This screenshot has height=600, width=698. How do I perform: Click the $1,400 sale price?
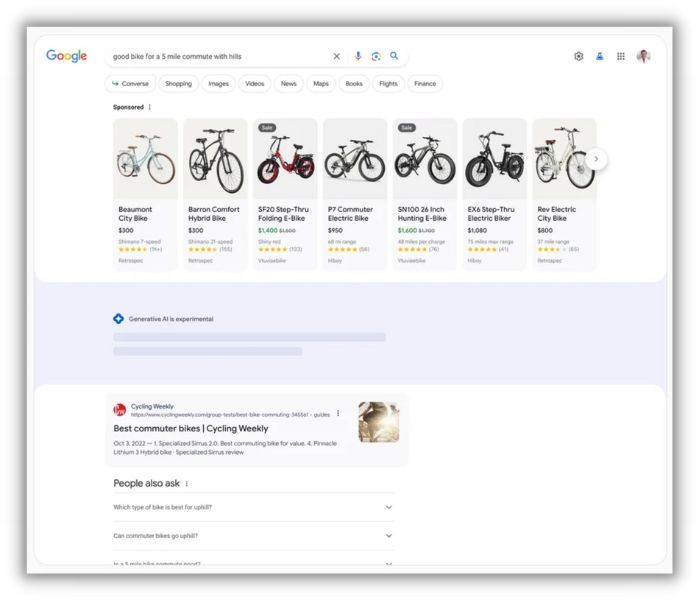[x=268, y=230]
